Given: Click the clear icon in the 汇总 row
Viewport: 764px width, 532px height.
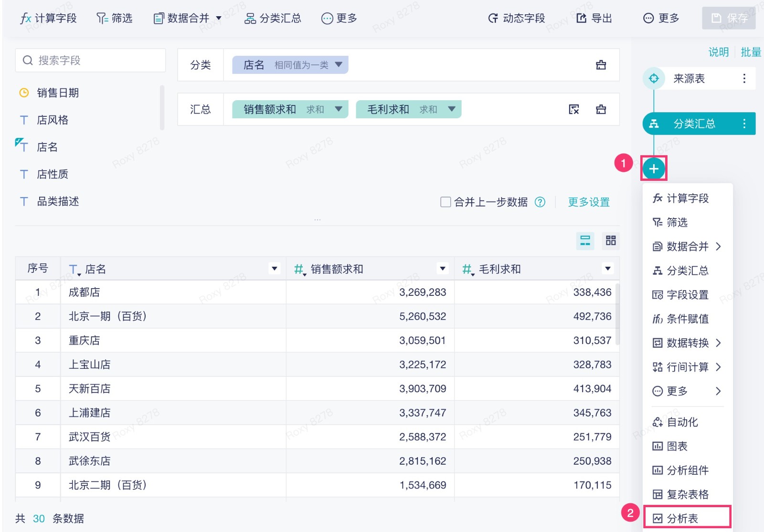Looking at the screenshot, I should (x=574, y=109).
